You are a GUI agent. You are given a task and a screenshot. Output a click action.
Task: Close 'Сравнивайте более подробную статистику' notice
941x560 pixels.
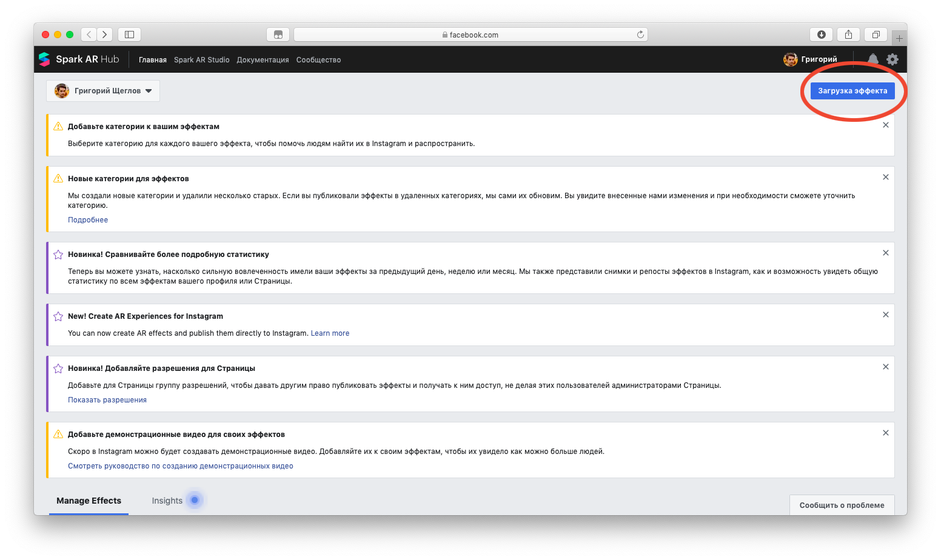click(x=886, y=253)
